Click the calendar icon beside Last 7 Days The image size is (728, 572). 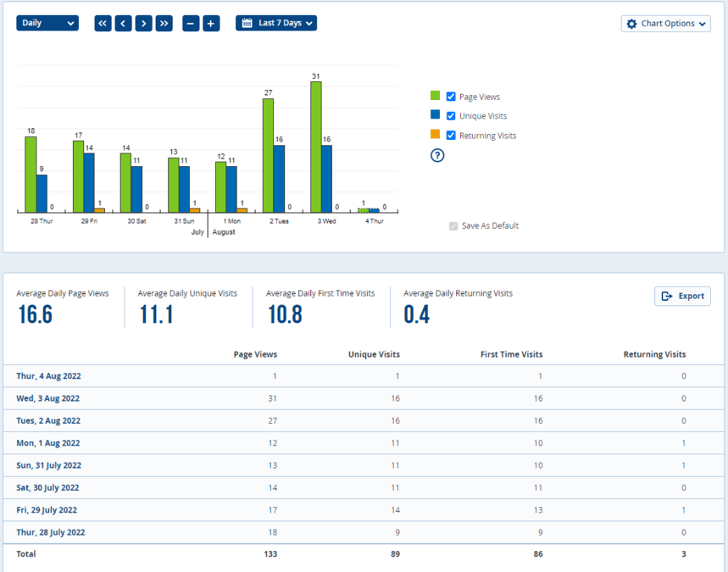pyautogui.click(x=246, y=23)
